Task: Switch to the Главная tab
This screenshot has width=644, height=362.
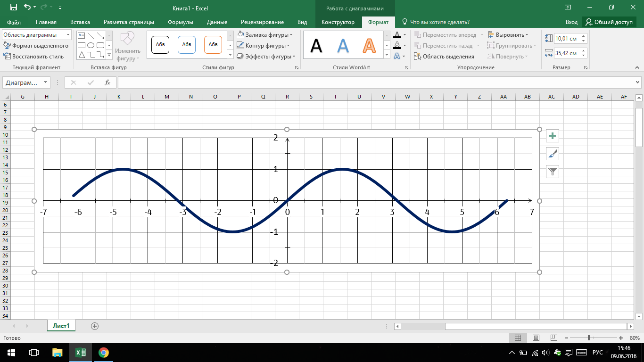Action: [46, 22]
